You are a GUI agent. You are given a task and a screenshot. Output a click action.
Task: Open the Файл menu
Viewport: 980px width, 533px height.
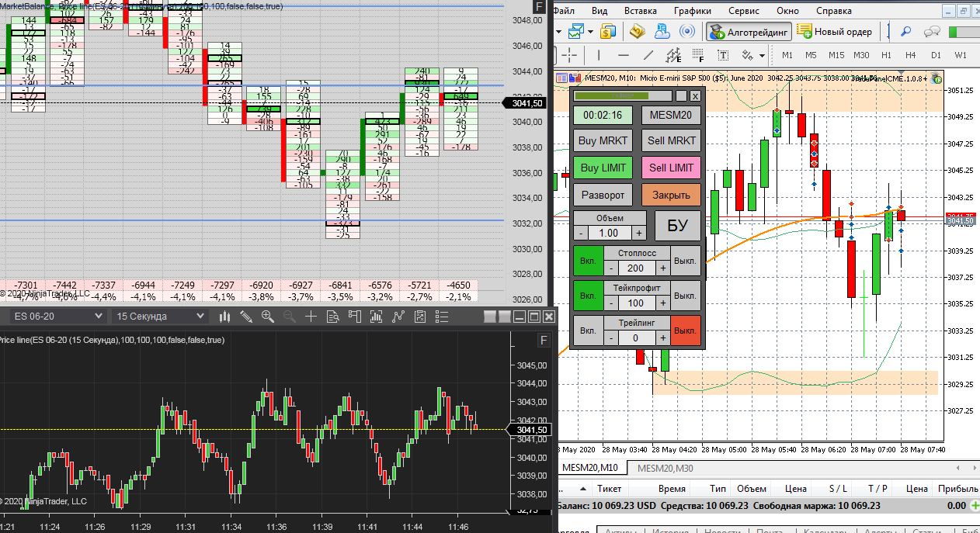point(565,11)
